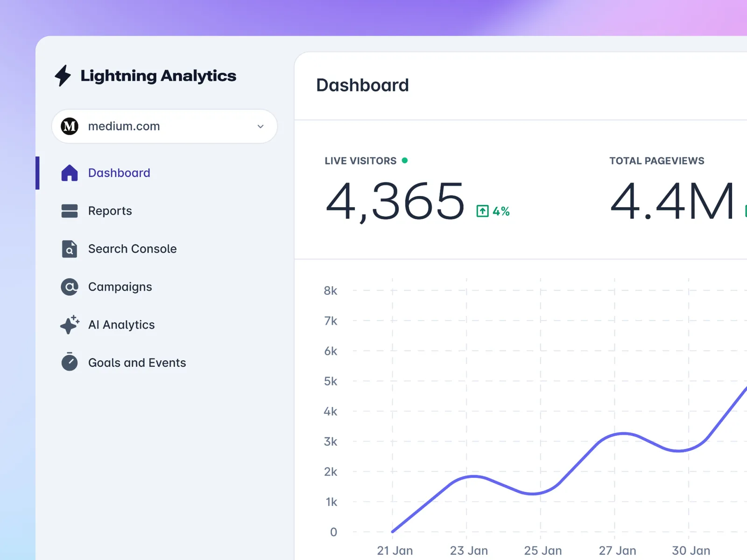This screenshot has height=560, width=747.
Task: Open Goals and Events label
Action: (x=137, y=363)
